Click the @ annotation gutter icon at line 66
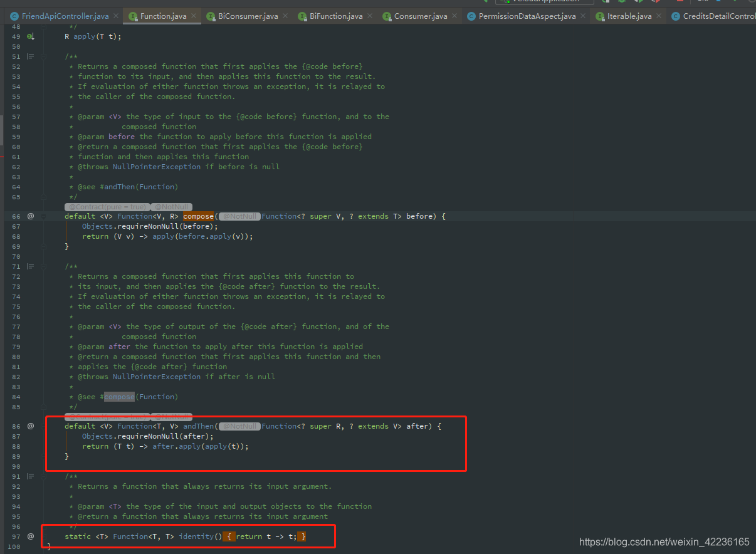The height and width of the screenshot is (554, 756). point(30,216)
